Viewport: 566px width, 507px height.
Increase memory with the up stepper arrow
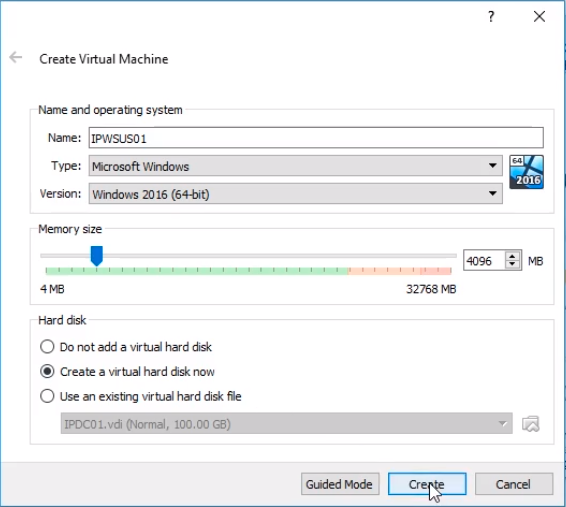(x=512, y=256)
